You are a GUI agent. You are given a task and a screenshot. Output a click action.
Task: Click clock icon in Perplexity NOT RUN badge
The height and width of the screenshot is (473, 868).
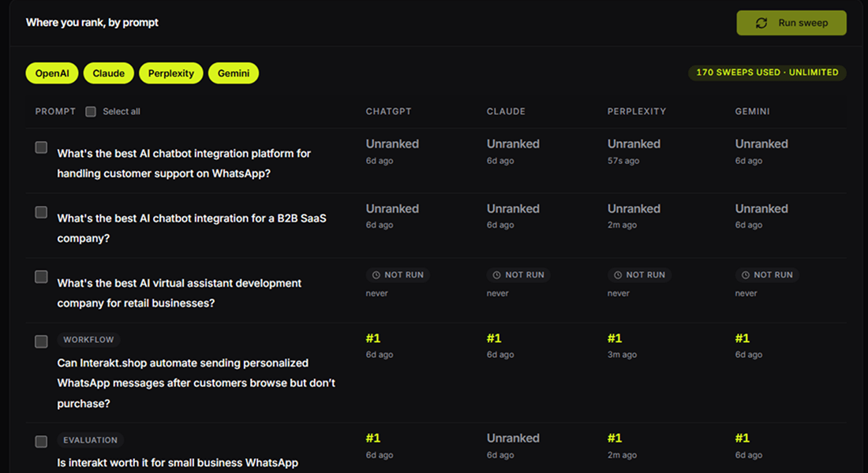[x=618, y=275]
